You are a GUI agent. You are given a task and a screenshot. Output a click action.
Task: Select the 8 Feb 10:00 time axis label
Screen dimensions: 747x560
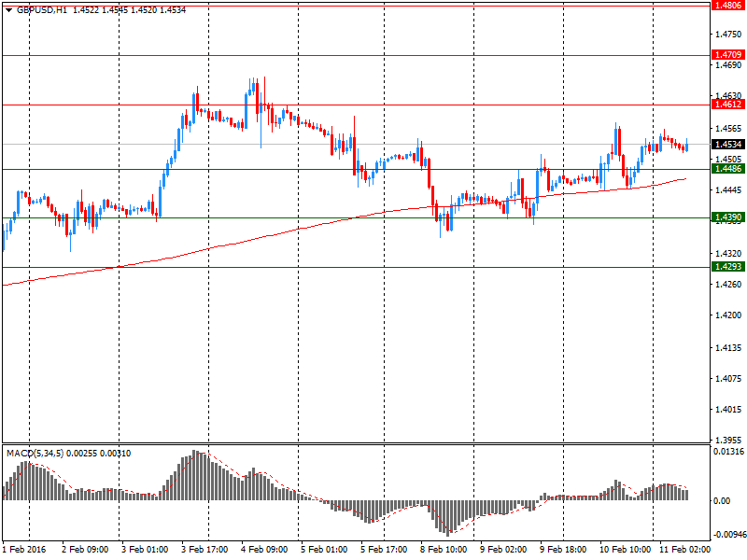[444, 550]
